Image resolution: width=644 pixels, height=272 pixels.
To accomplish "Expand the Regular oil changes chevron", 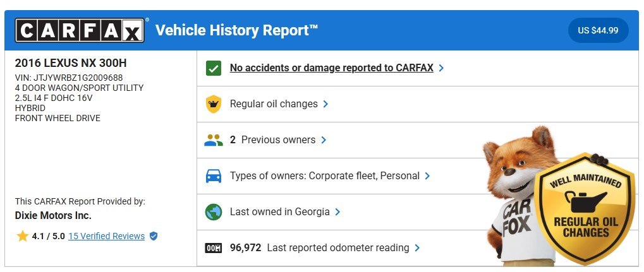I will (x=325, y=104).
